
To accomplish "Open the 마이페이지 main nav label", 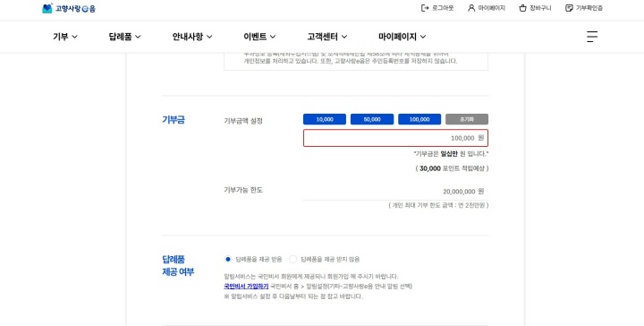I will pyautogui.click(x=397, y=37).
